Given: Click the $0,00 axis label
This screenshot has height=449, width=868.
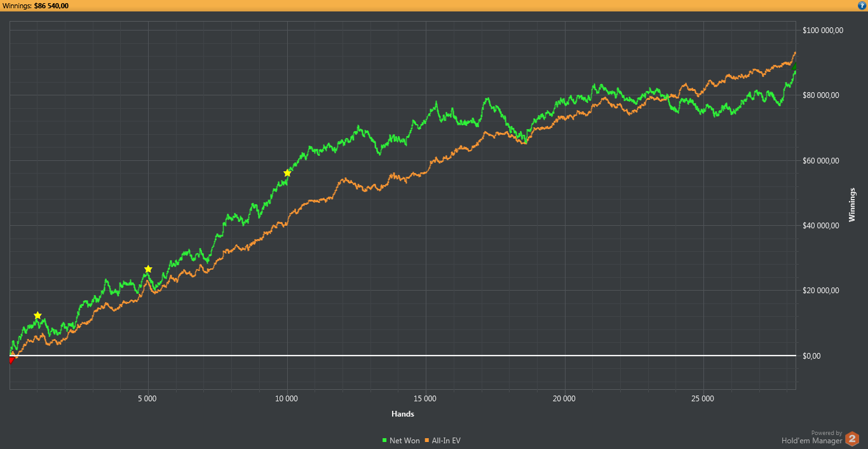Looking at the screenshot, I should coord(813,356).
